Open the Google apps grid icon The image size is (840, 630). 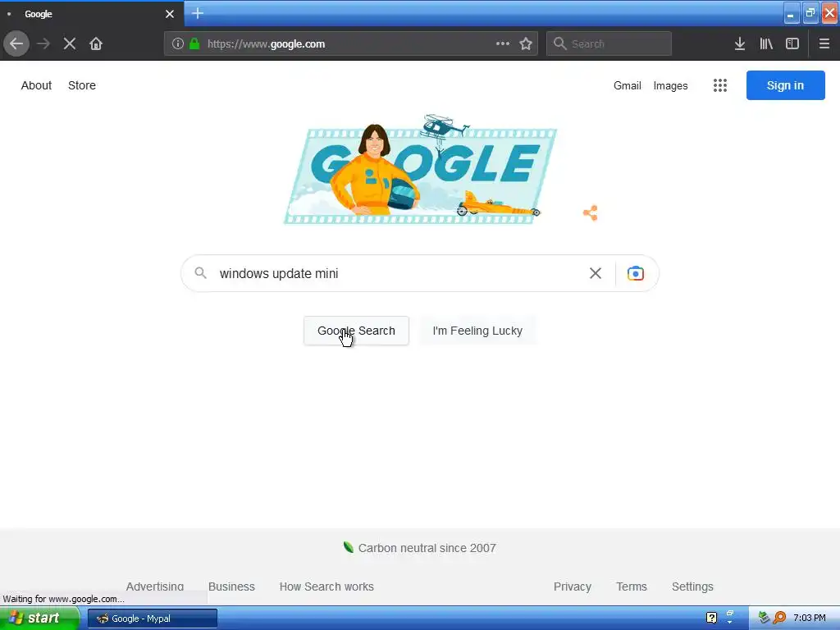(x=720, y=85)
